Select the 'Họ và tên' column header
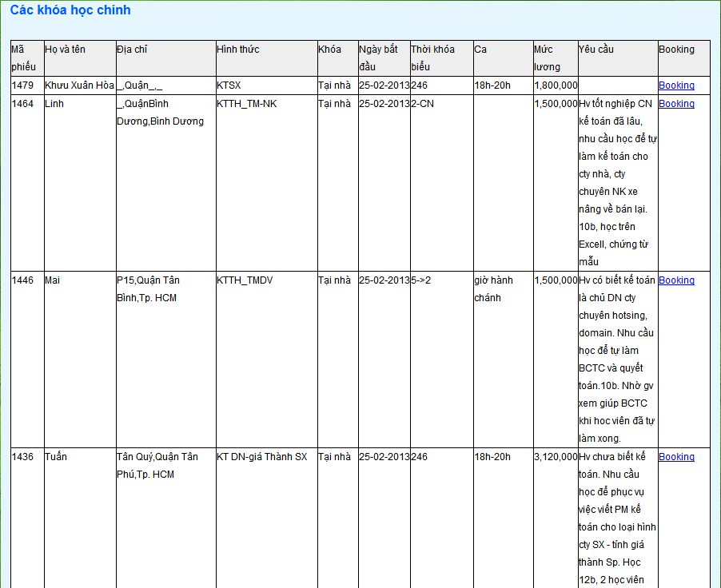 click(x=65, y=50)
